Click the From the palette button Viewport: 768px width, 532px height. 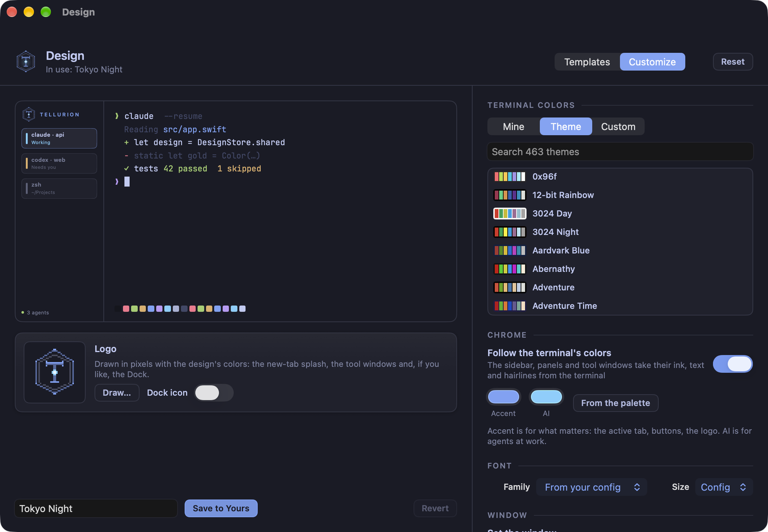(615, 403)
